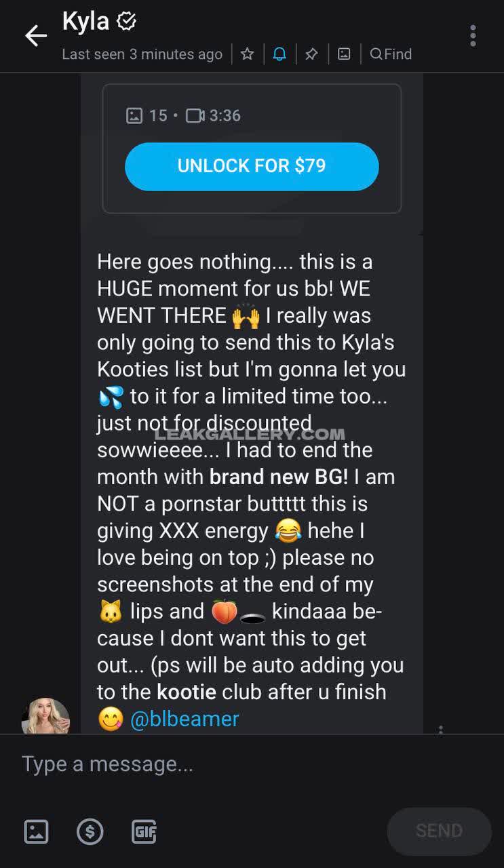Click the verified badge next to Kyla
This screenshot has height=868, width=504.
click(x=127, y=22)
